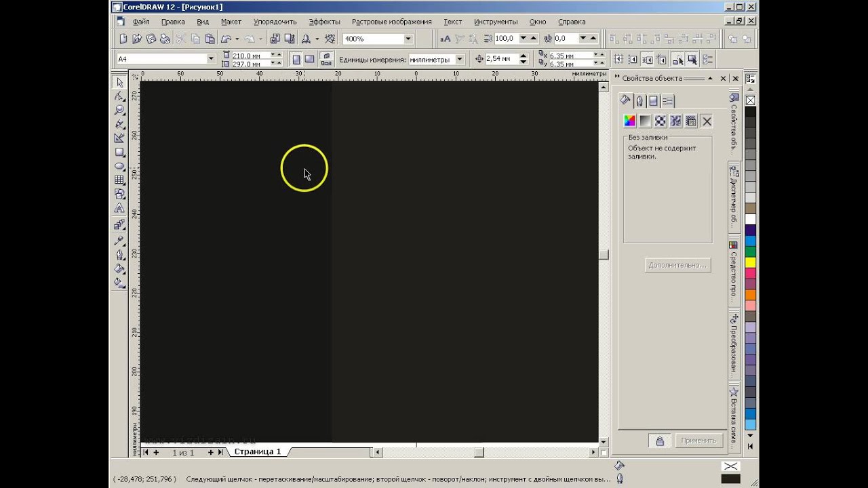
Task: Choose Fountain gradient fill icon
Action: click(645, 121)
